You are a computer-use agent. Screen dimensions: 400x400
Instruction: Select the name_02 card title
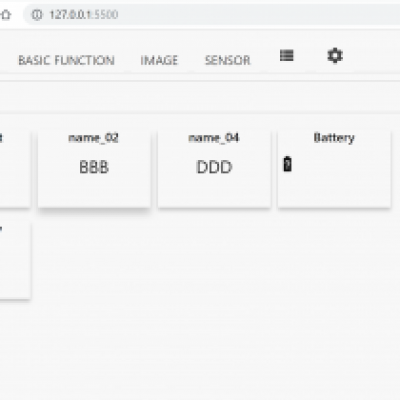[x=94, y=138]
